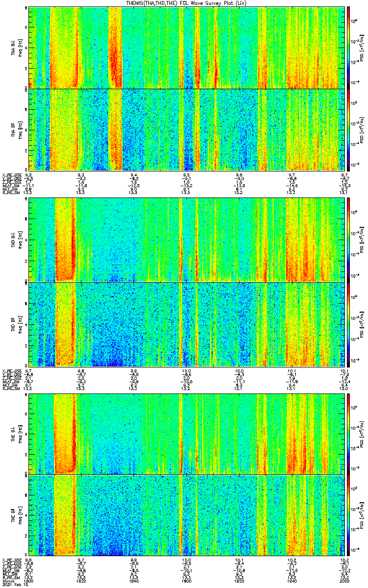This screenshot has width=368, height=588.
Task: Click the THE B-perpendicular PSD color bar
Action: 348,433
